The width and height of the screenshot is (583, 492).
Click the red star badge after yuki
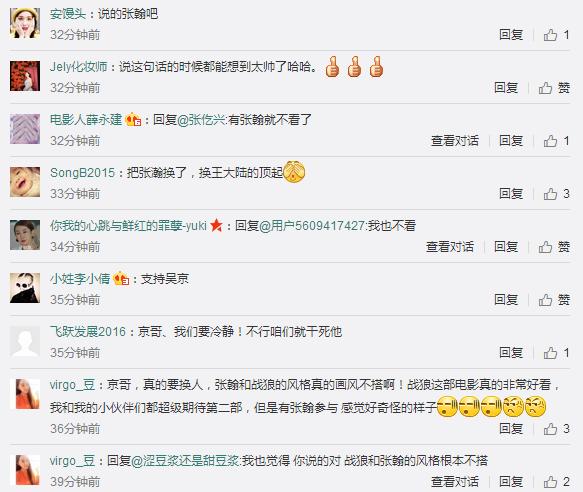coord(216,225)
